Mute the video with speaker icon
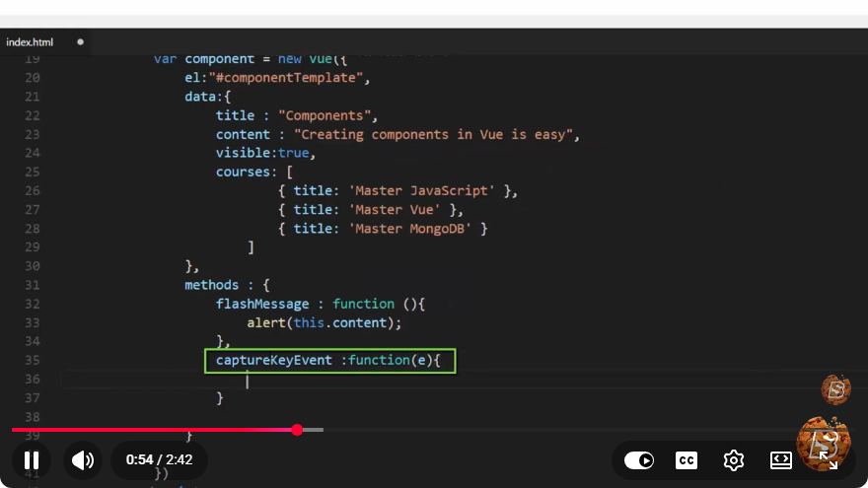The image size is (868, 488). click(83, 459)
